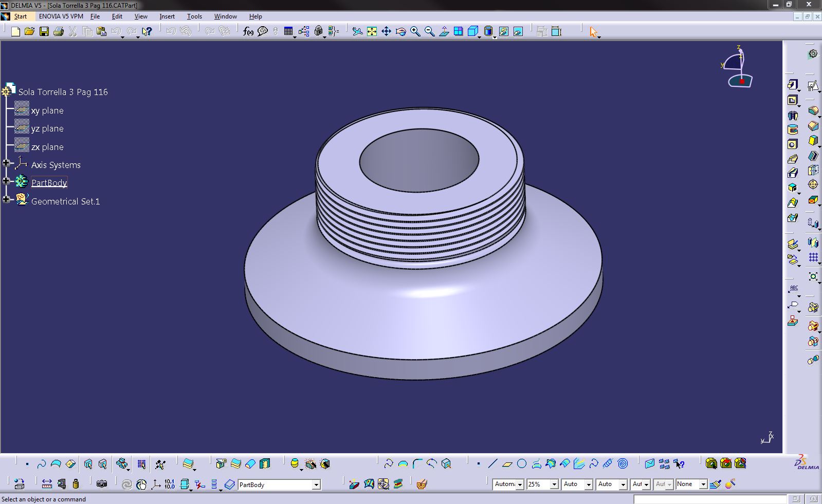The height and width of the screenshot is (504, 822).
Task: Open the 25% transparency dropdown
Action: click(x=554, y=484)
